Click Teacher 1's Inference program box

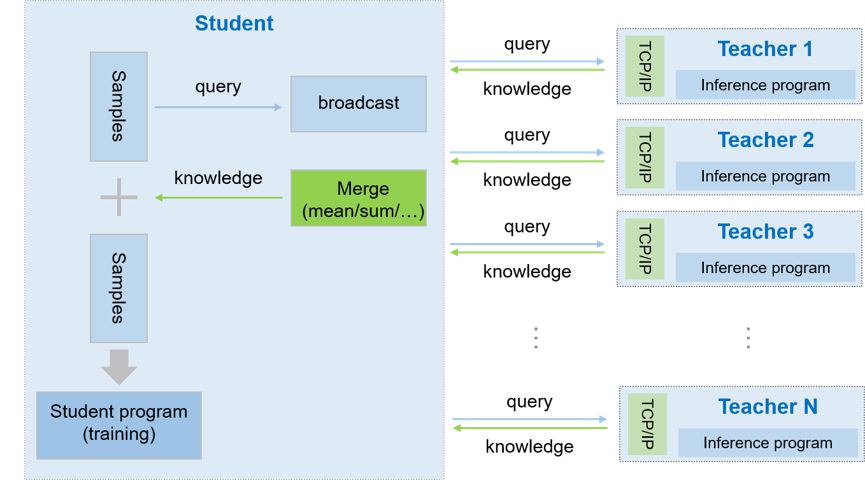[x=765, y=85]
